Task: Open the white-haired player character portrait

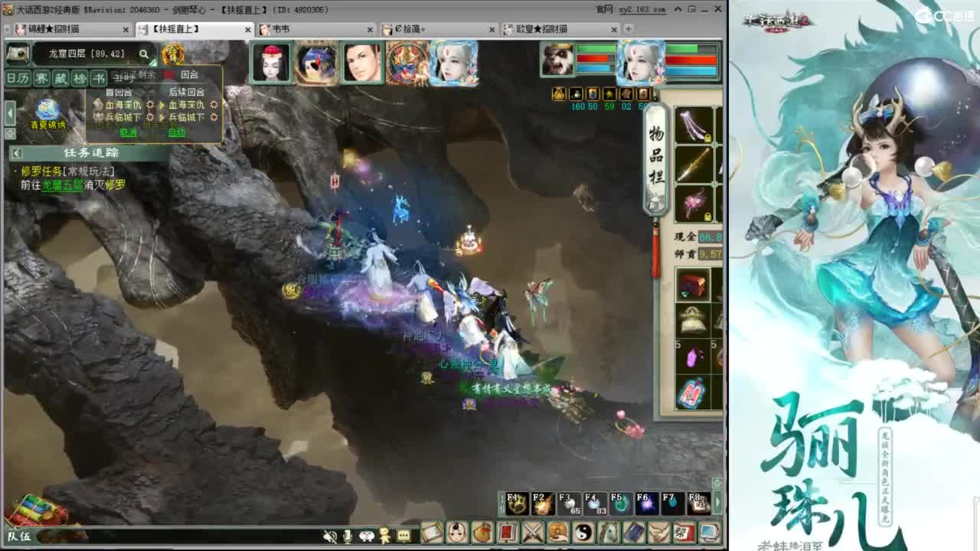Action: pos(640,61)
